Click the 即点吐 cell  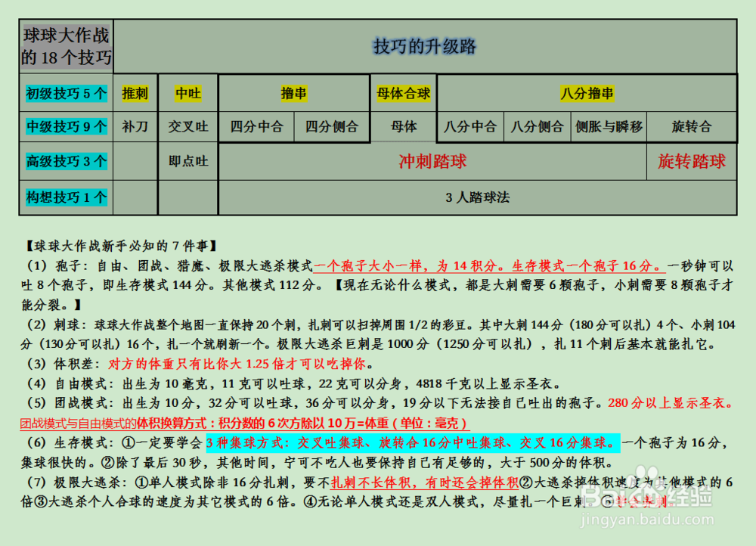tap(187, 161)
